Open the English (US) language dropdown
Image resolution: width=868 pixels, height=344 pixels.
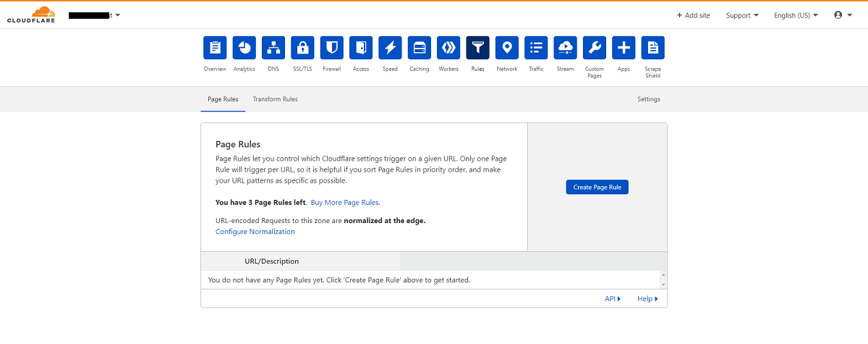796,15
